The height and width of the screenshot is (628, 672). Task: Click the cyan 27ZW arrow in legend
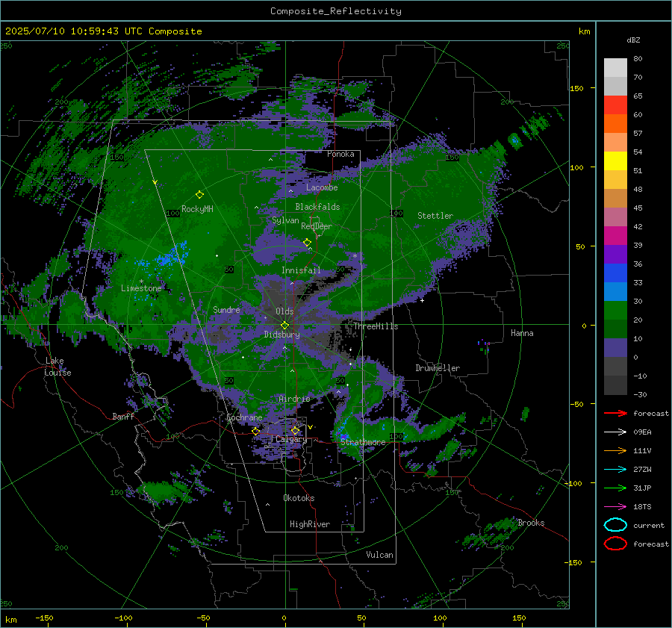tap(615, 470)
